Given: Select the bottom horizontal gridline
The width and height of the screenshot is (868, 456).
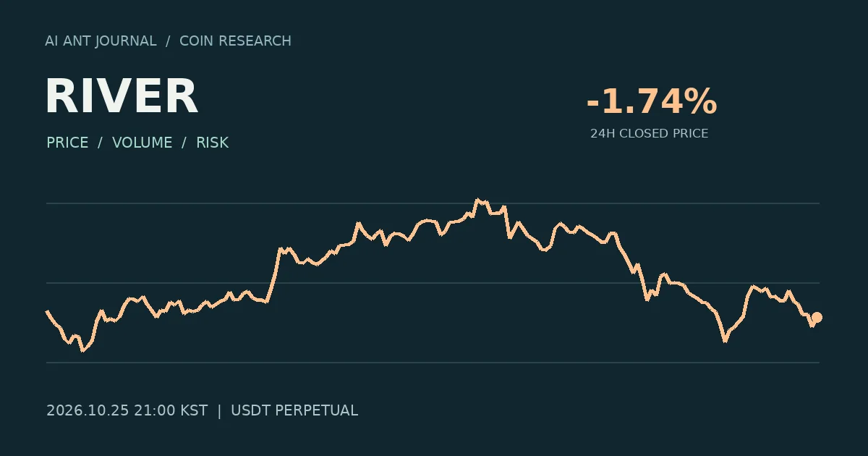Looking at the screenshot, I should pos(433,362).
